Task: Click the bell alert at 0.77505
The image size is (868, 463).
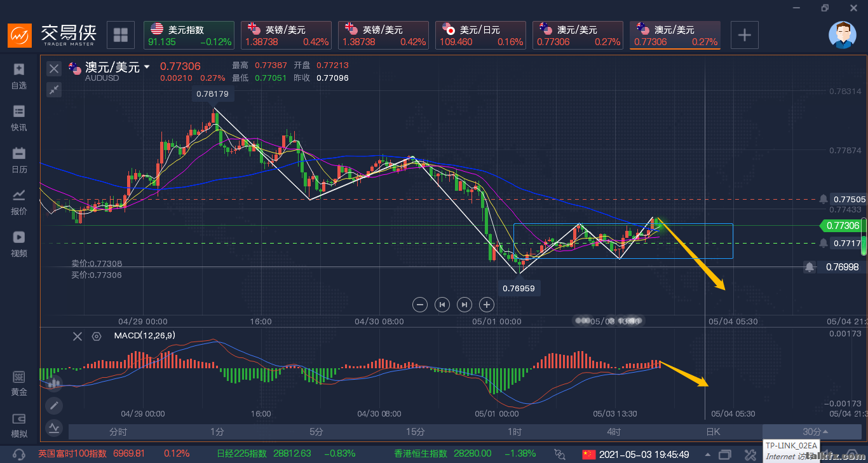Action: click(x=824, y=199)
